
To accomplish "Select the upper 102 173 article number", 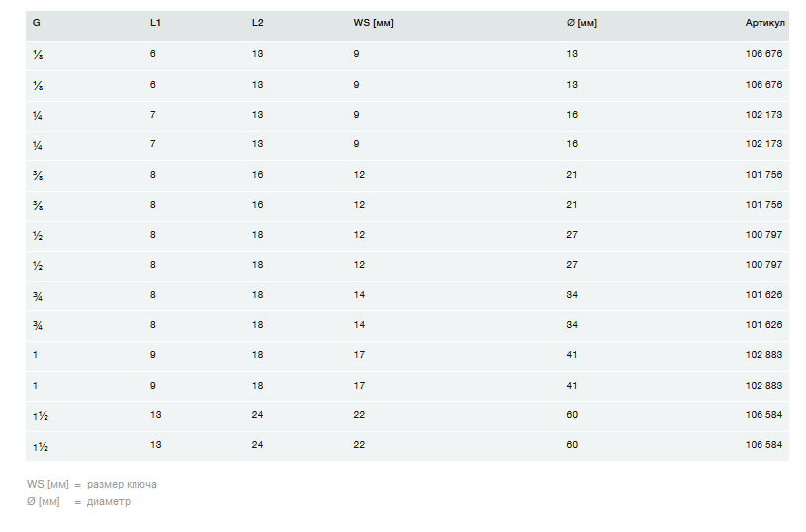I will click(x=763, y=115).
